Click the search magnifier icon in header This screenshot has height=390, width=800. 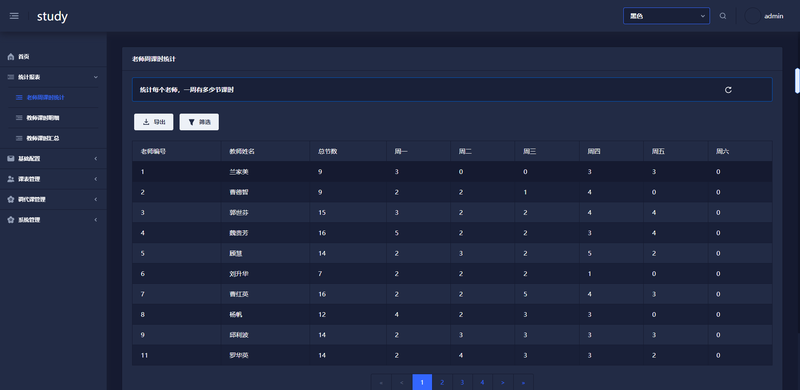point(723,16)
